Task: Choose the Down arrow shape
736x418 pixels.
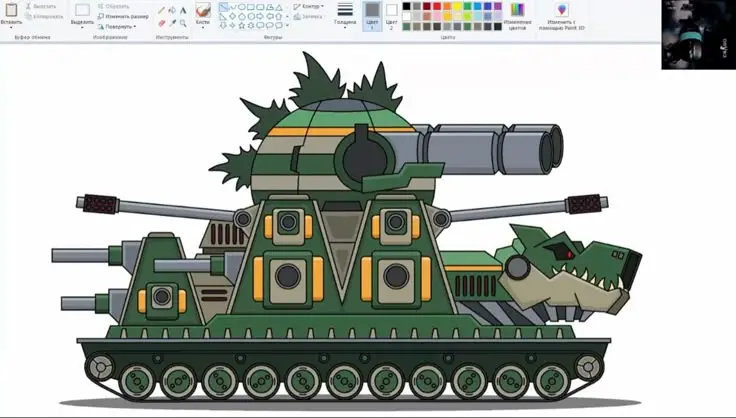Action: click(223, 25)
